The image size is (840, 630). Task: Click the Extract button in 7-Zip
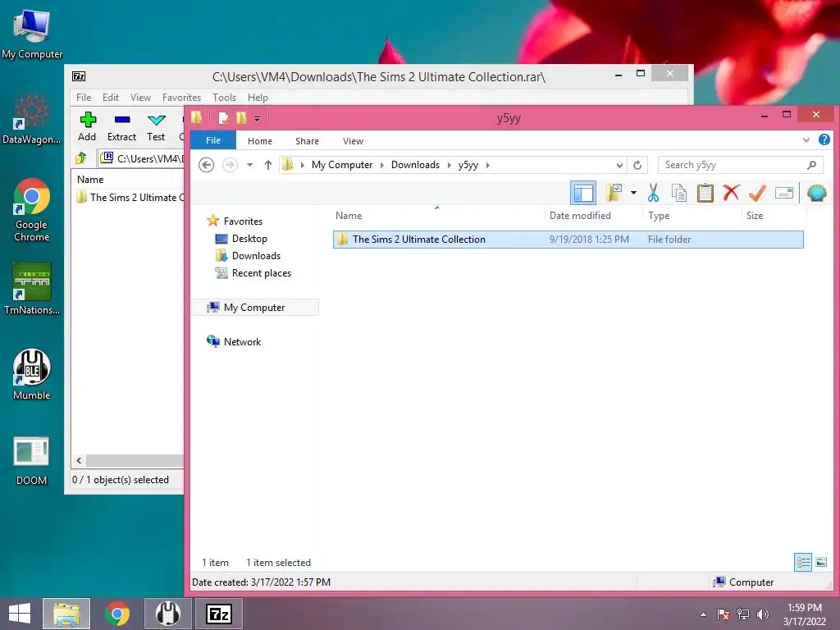[x=121, y=127]
